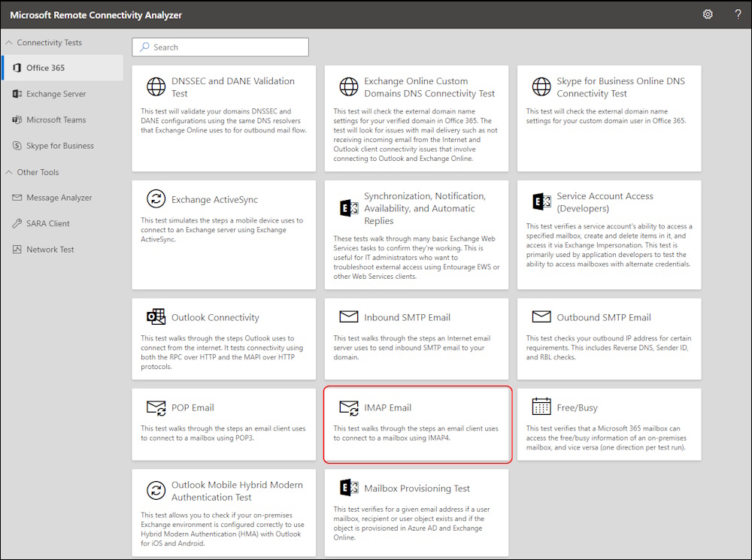The height and width of the screenshot is (560, 752).
Task: Open Network Test tool
Action: pos(62,250)
